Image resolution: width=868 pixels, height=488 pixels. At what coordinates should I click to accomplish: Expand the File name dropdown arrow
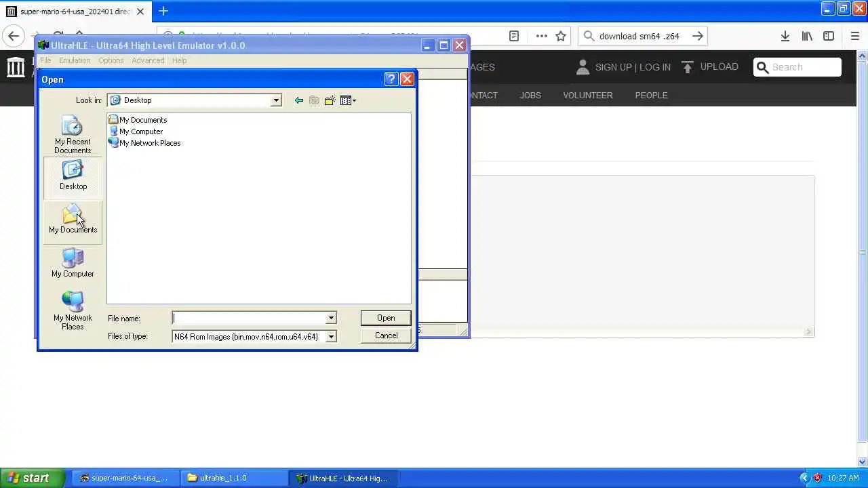click(331, 318)
